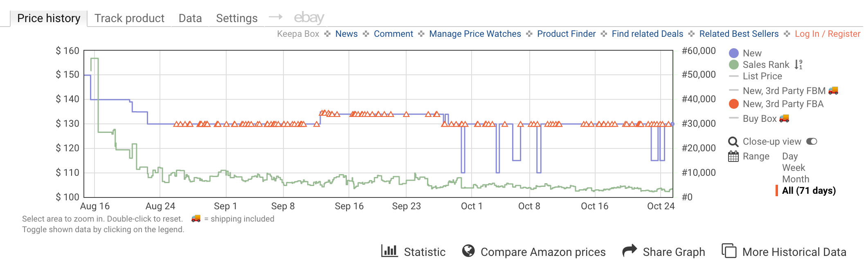The height and width of the screenshot is (260, 868).
Task: Click the Close-up view magnifier icon
Action: pos(733,142)
